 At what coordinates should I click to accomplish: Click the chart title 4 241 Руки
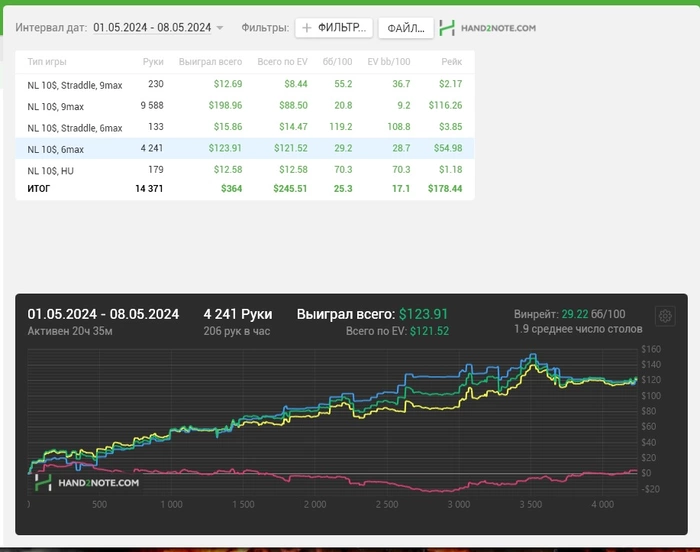coord(238,314)
